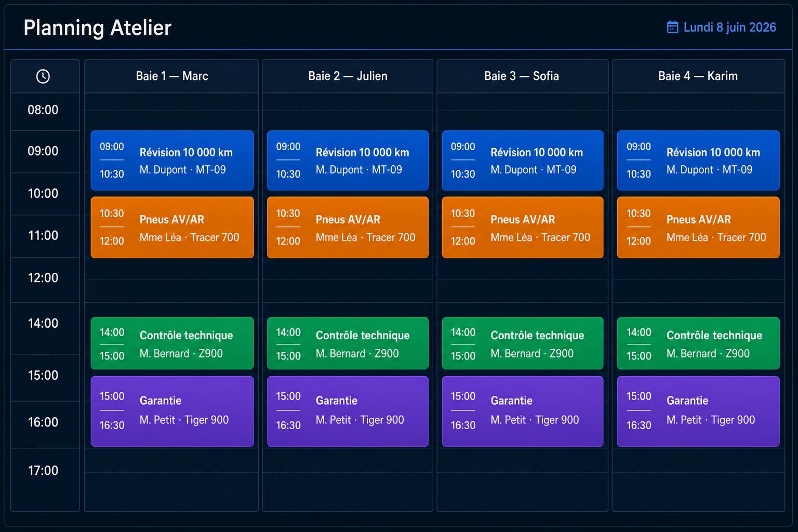Select Contrôle technique card in Baie 2
798x532 pixels.
point(348,343)
